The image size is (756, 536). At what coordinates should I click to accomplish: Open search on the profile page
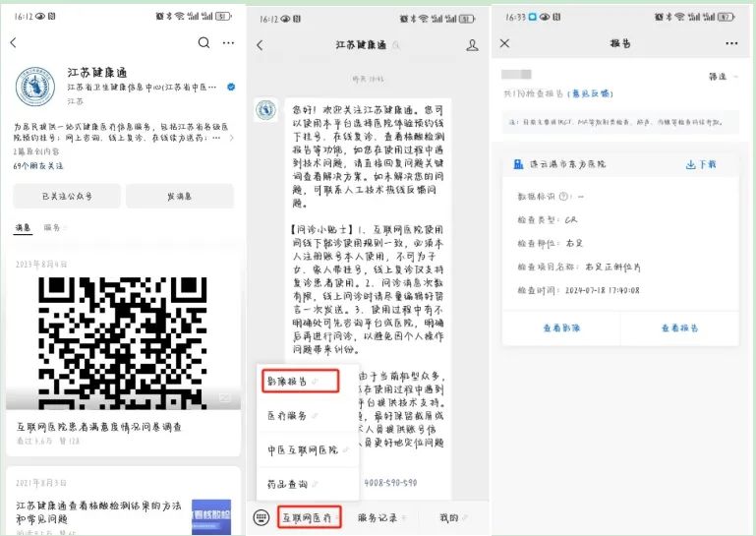pos(204,43)
